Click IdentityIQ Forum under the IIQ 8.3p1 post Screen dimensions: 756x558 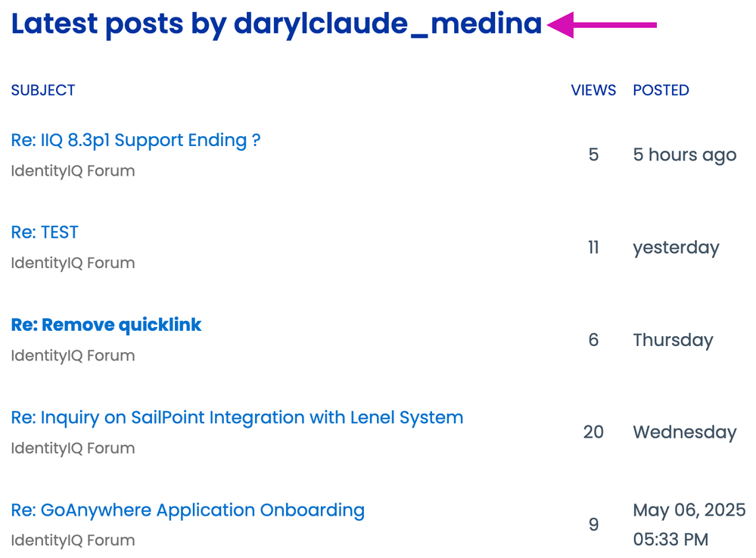73,171
